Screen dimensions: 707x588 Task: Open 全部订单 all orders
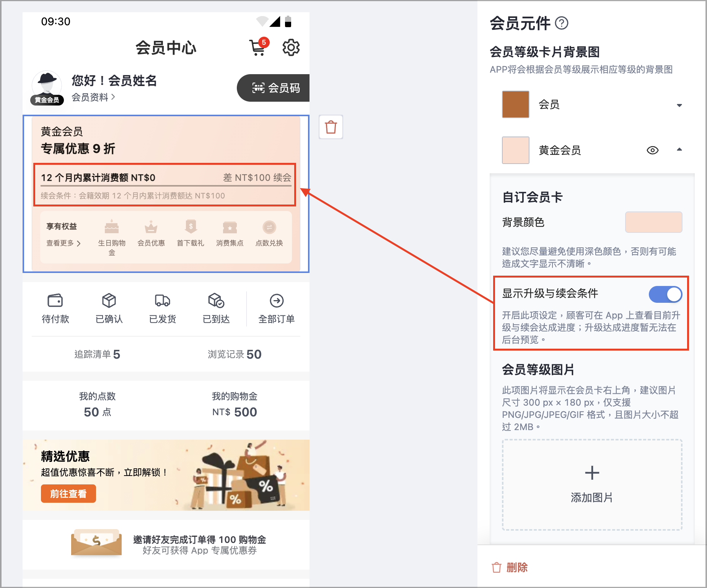277,309
